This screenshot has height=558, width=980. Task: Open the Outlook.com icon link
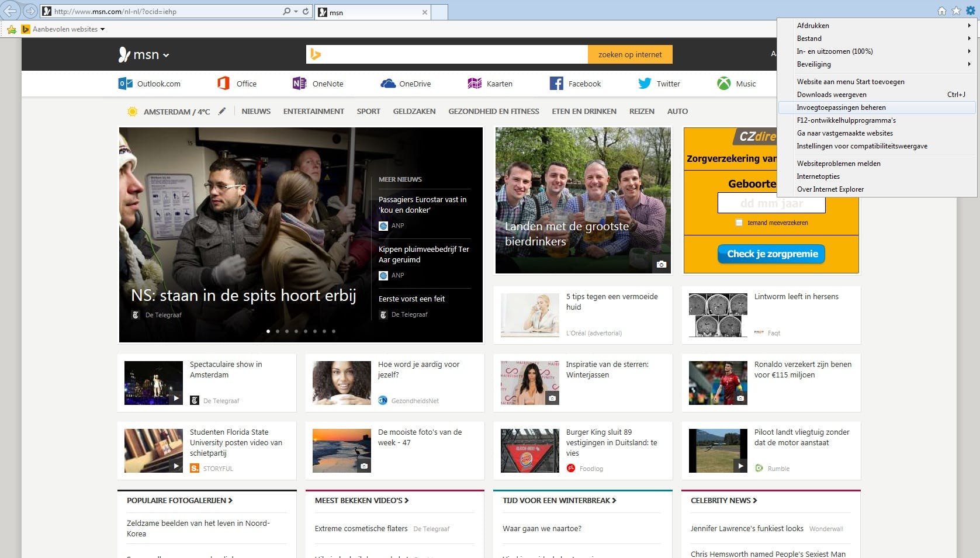(x=125, y=84)
